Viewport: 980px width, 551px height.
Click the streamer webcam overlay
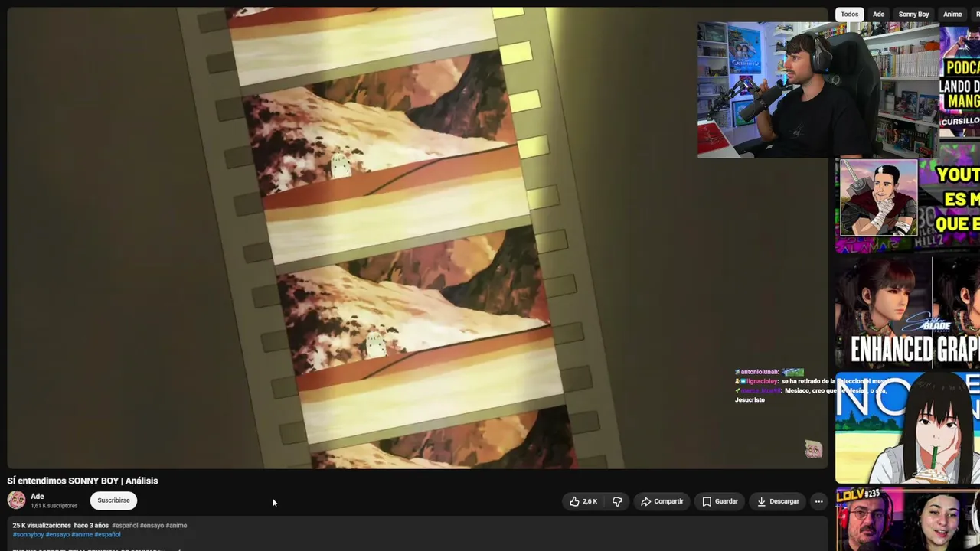pyautogui.click(x=818, y=90)
